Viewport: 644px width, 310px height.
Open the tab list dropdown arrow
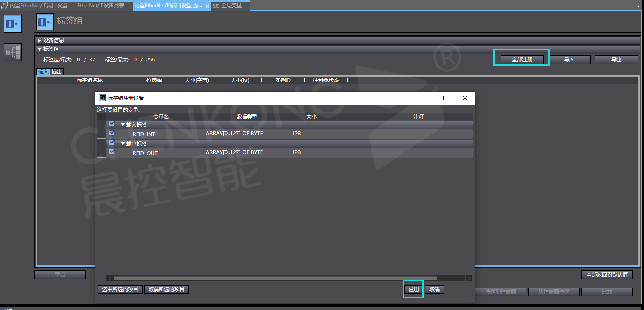pos(638,6)
